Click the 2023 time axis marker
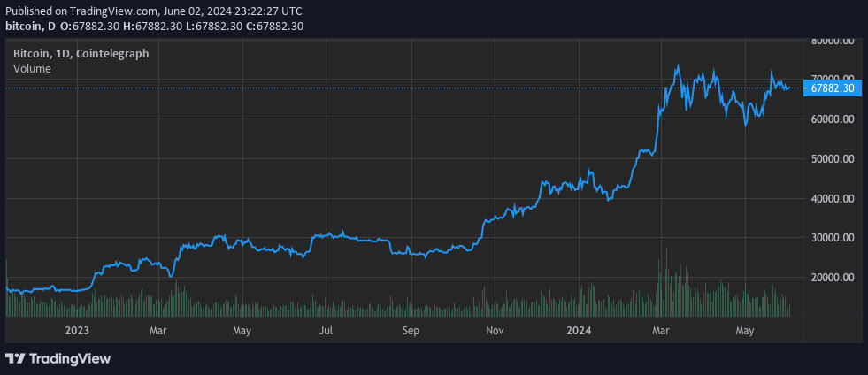This screenshot has height=375, width=868. point(78,331)
